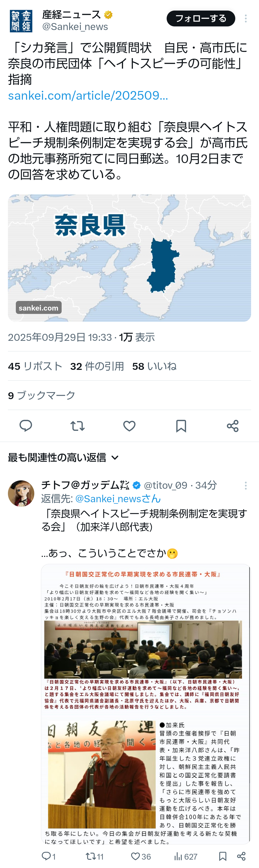Open the 奈良県 map image

129,258
